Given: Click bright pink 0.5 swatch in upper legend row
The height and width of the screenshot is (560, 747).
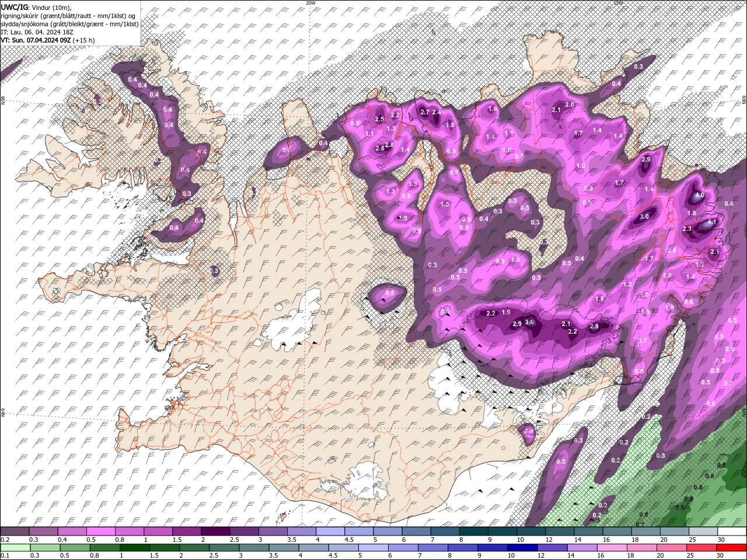Looking at the screenshot, I should coord(102,531).
